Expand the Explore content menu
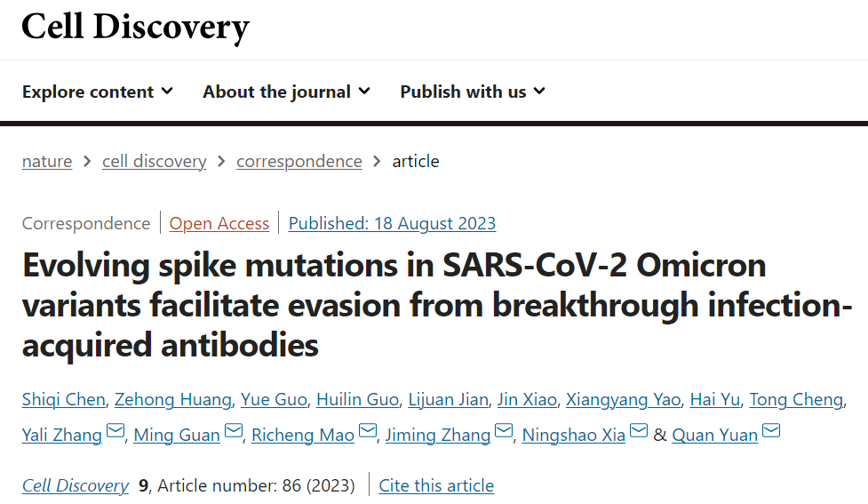This screenshot has width=868, height=504. (x=97, y=92)
